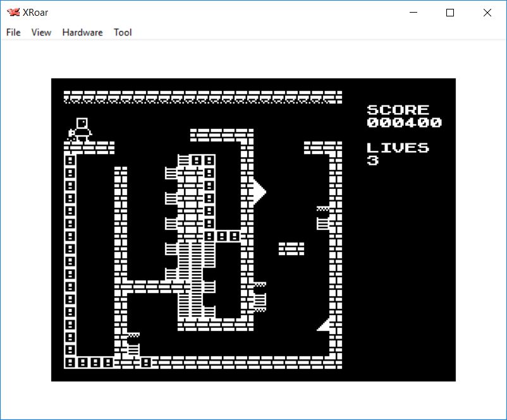Click the robot player character sprite
Viewport: 507px width, 420px height.
click(x=80, y=129)
